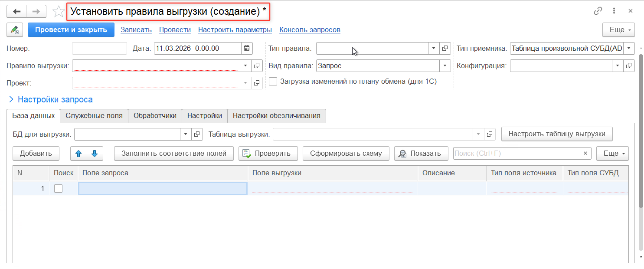
Task: Click the back navigation arrow
Action: click(x=17, y=11)
